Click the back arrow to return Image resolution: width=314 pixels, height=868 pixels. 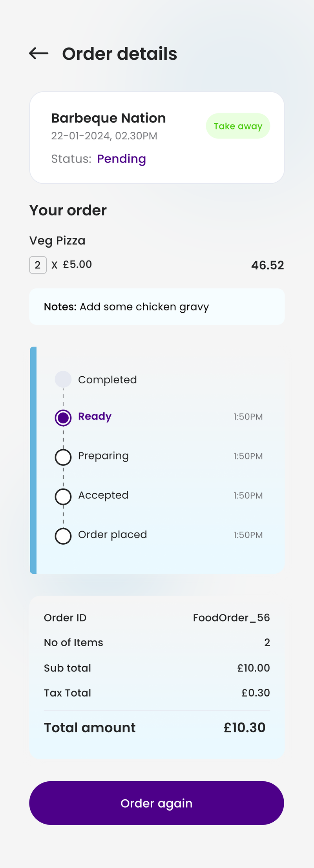coord(38,54)
